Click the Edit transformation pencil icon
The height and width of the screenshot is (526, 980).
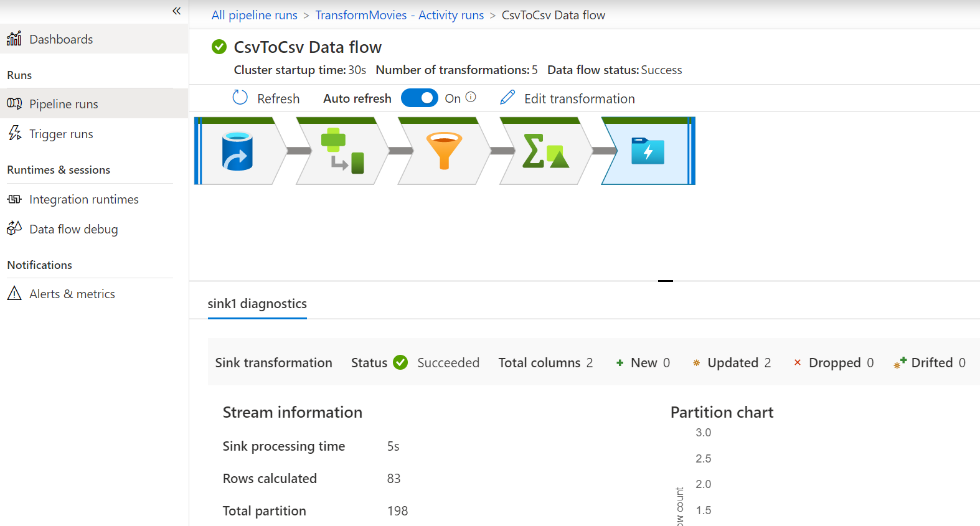pos(507,97)
